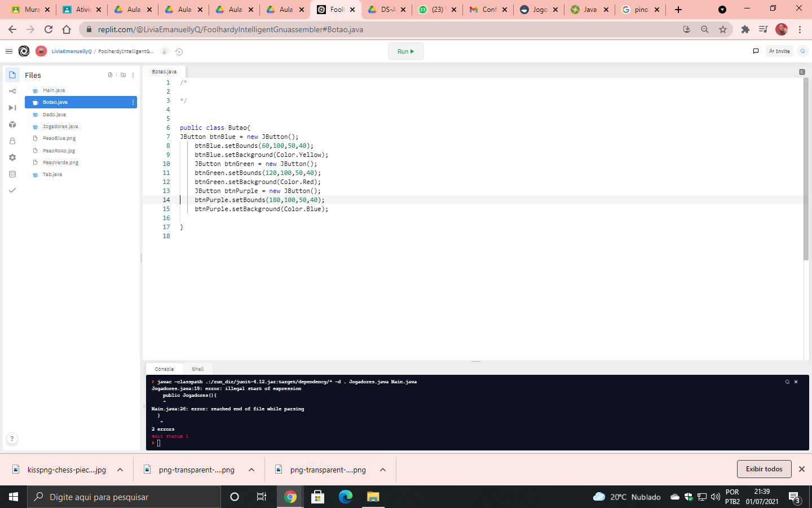Viewport: 812px width, 508px height.
Task: Open the debugger sidebar icon
Action: (12, 108)
